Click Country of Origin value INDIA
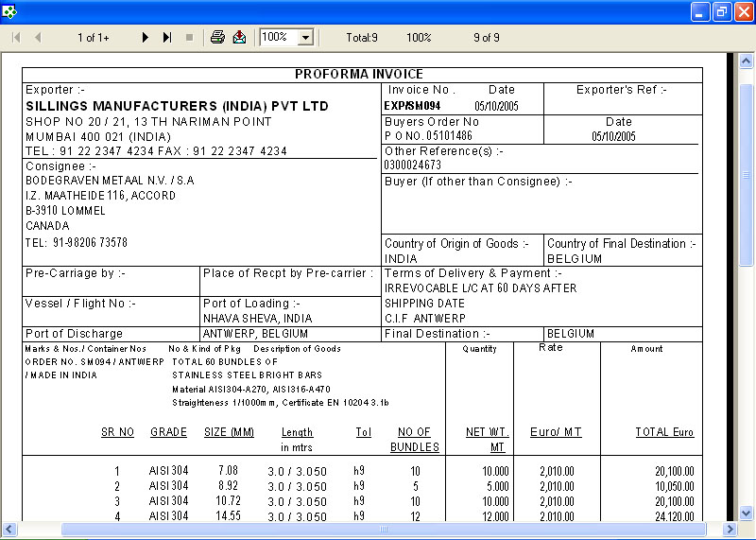Image resolution: width=756 pixels, height=540 pixels. pos(401,259)
